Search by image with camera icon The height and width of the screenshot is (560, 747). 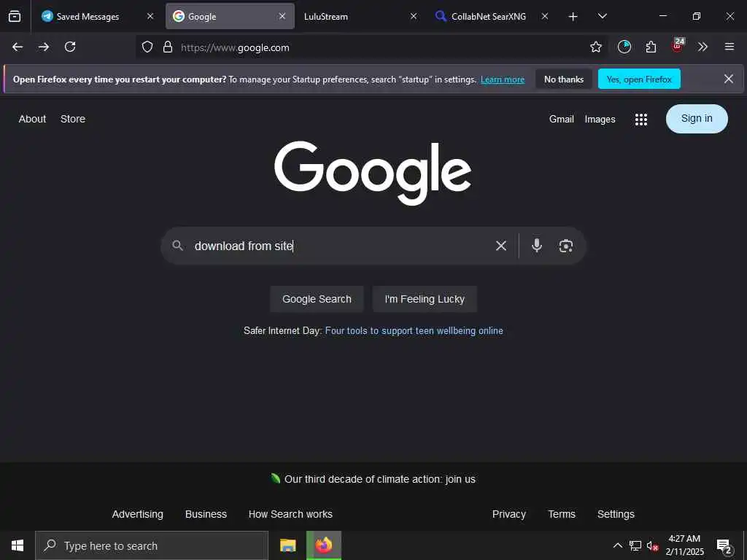(x=565, y=246)
